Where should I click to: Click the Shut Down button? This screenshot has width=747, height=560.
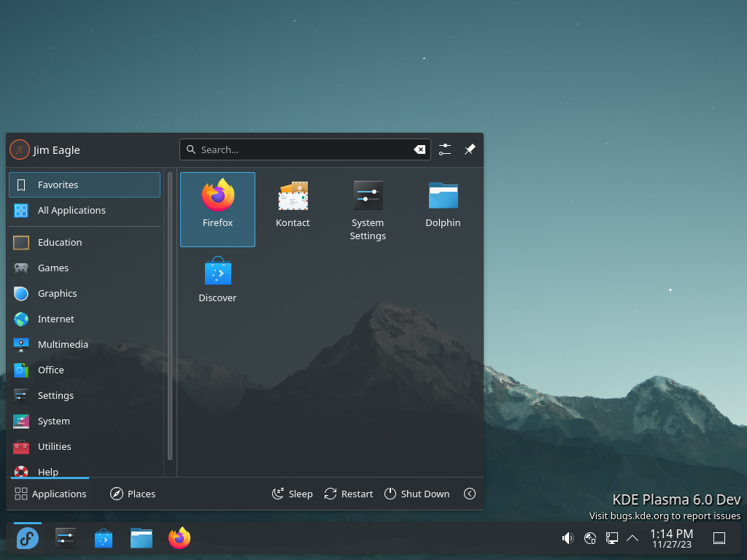click(x=417, y=494)
